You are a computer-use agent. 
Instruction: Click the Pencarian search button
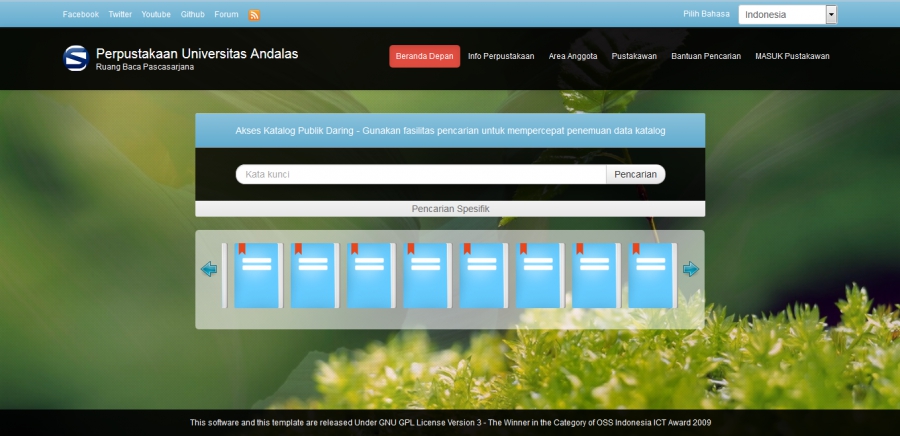click(635, 174)
